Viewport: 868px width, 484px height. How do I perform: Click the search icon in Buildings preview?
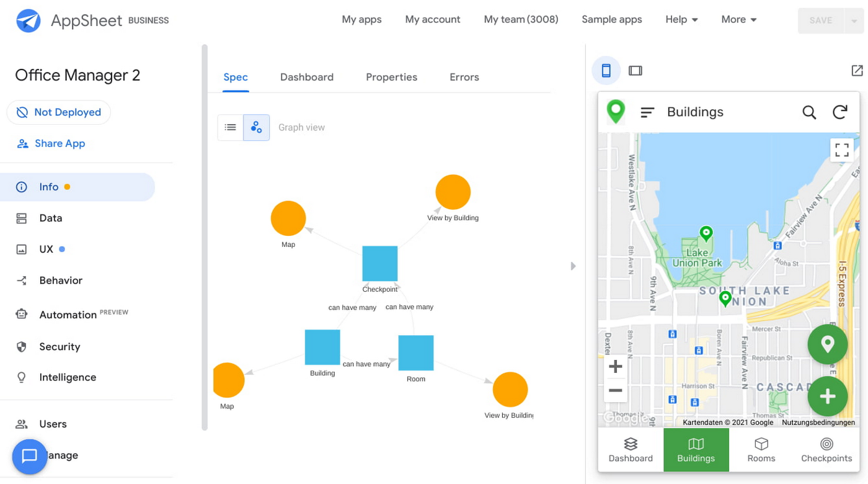[x=809, y=112]
